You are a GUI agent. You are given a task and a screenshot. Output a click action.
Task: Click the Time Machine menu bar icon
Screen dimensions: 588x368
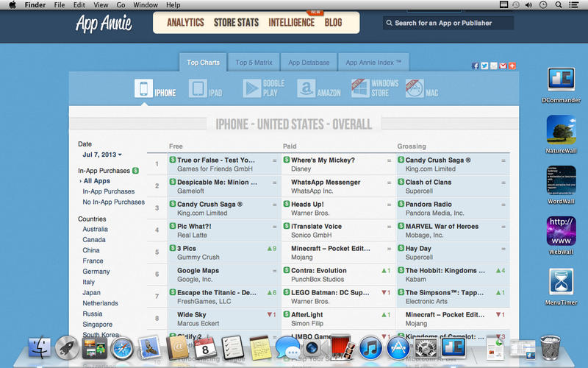point(516,5)
